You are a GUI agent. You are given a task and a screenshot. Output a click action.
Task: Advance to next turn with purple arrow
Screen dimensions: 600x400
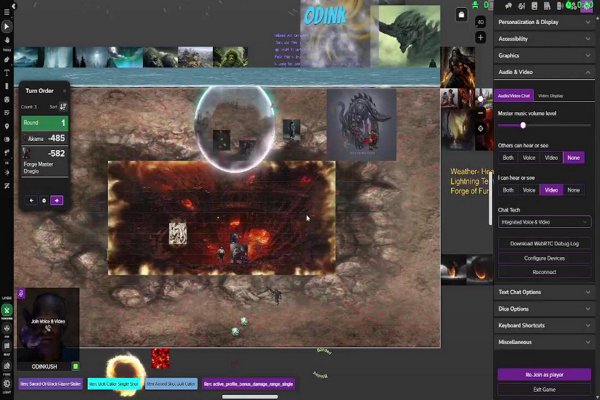pyautogui.click(x=57, y=200)
